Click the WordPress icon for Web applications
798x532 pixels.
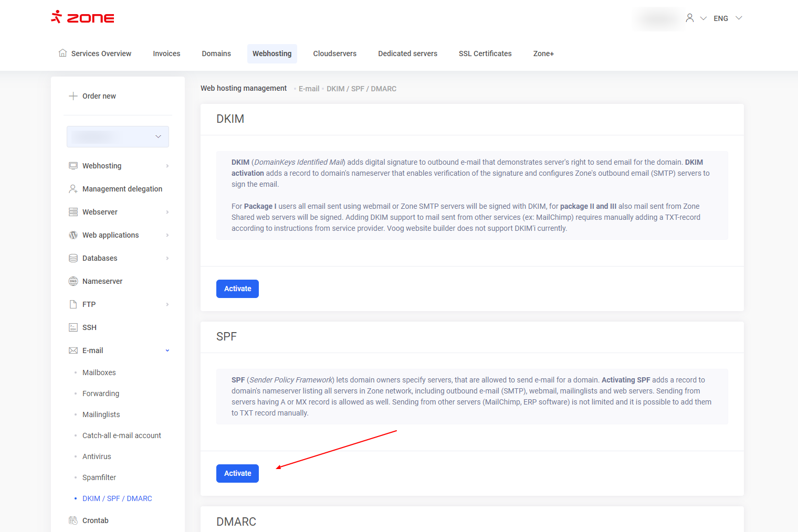(x=73, y=235)
